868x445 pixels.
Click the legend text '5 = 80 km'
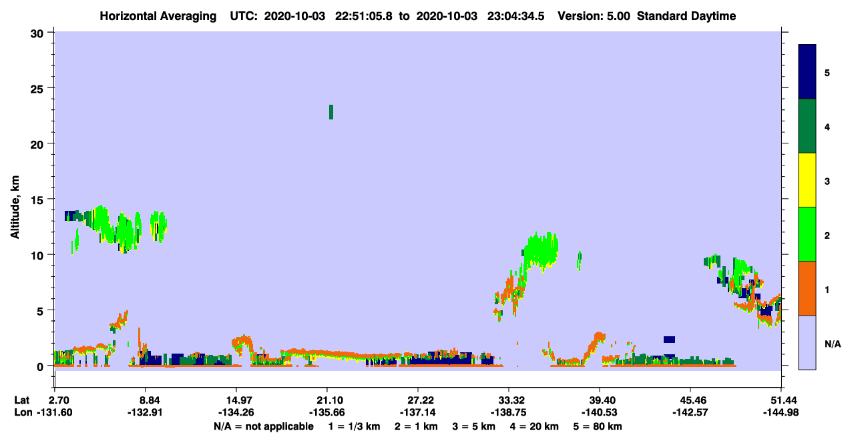[598, 426]
